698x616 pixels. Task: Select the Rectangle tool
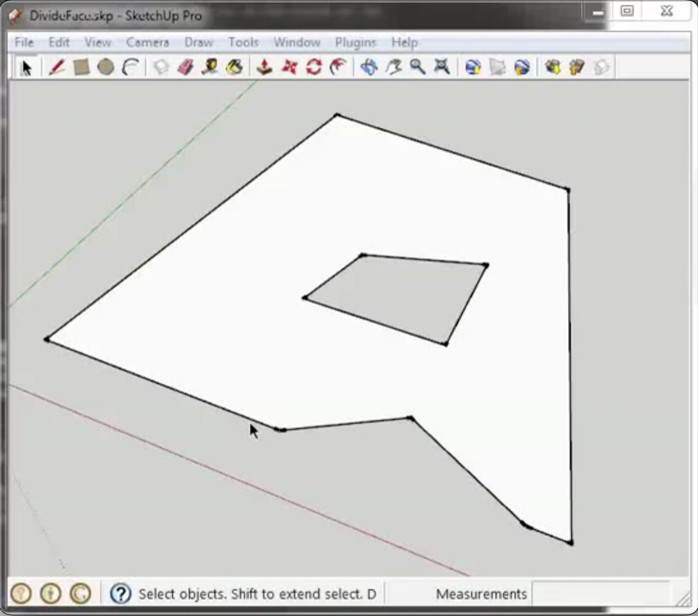pyautogui.click(x=81, y=67)
